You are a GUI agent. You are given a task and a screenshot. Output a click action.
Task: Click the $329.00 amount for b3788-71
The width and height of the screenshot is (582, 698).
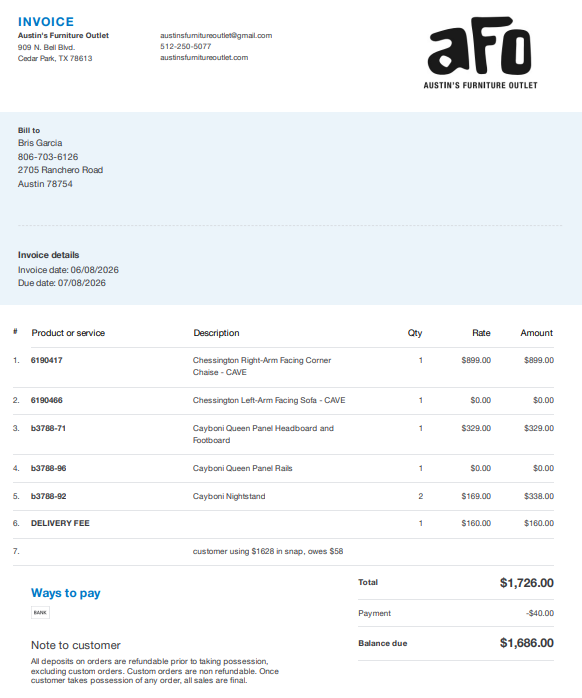[x=539, y=428]
